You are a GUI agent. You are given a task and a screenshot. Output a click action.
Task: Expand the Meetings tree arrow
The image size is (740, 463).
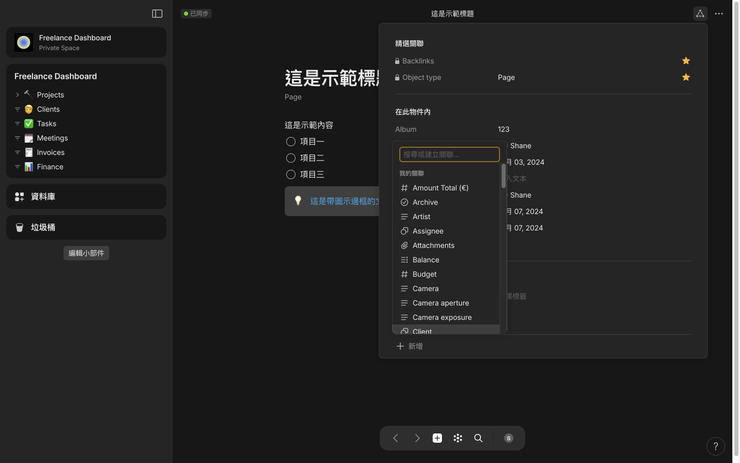coord(17,138)
